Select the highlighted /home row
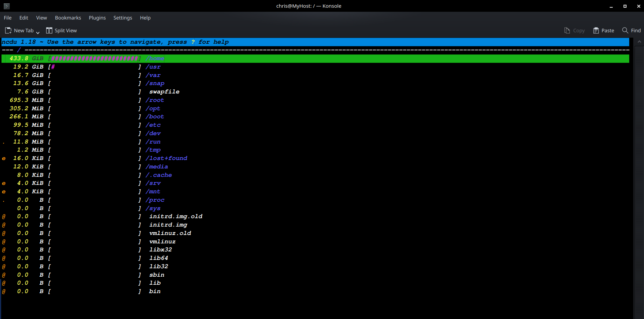This screenshot has width=644, height=319. (x=315, y=58)
